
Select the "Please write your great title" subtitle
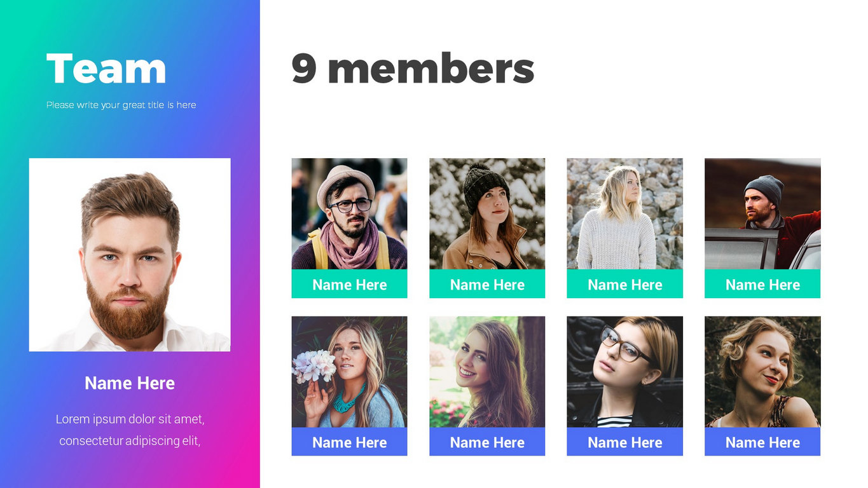[121, 105]
